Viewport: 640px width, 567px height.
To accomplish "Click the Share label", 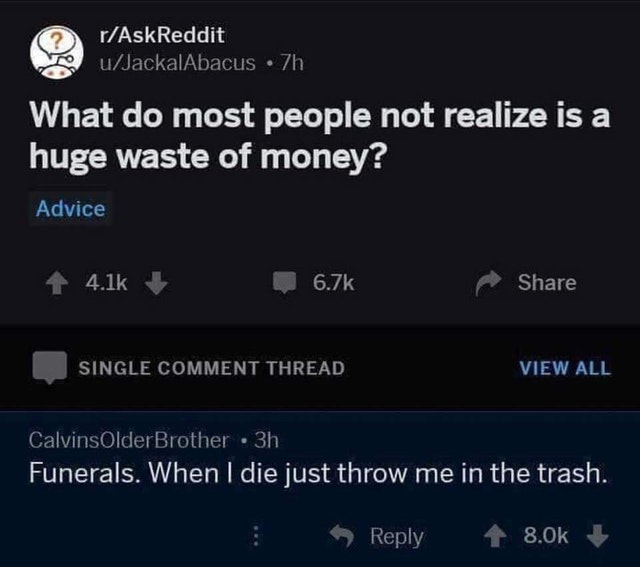I will (x=548, y=283).
